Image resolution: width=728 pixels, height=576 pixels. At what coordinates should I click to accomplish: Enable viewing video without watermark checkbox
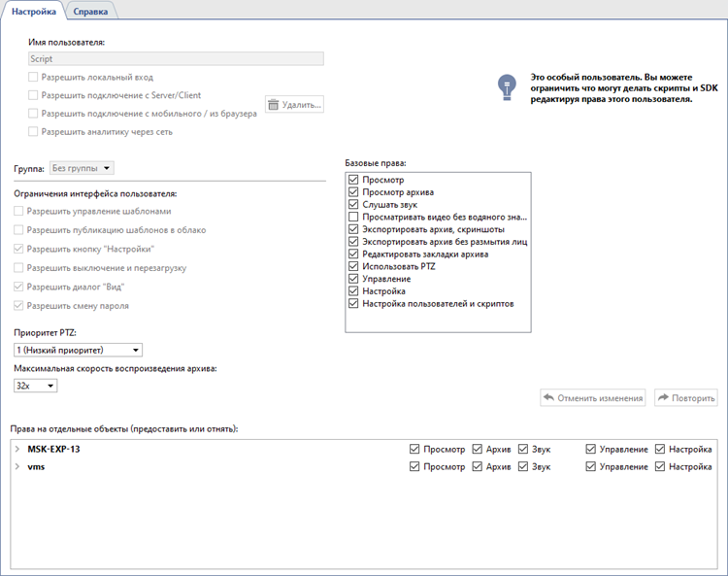353,217
